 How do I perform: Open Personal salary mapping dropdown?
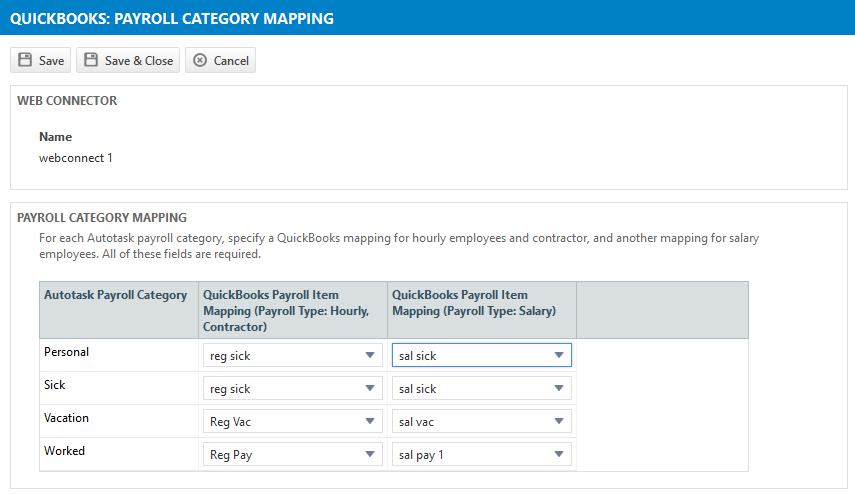tap(481, 355)
